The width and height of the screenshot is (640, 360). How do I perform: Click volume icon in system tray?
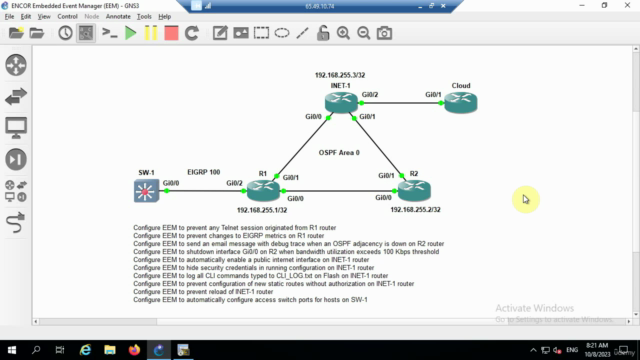558,350
